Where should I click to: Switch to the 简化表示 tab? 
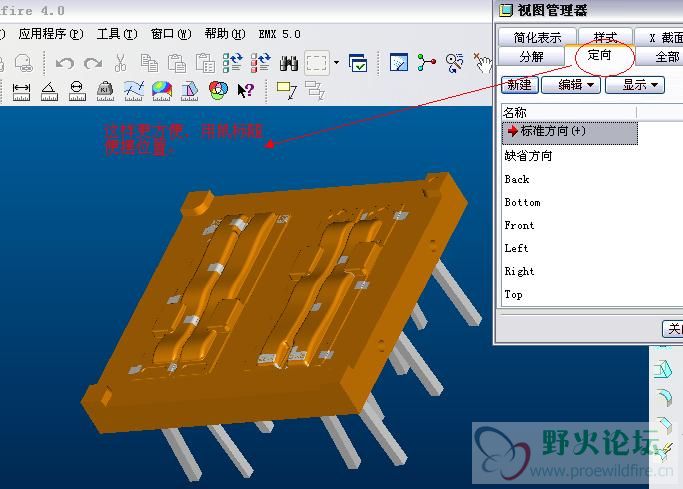(537, 37)
